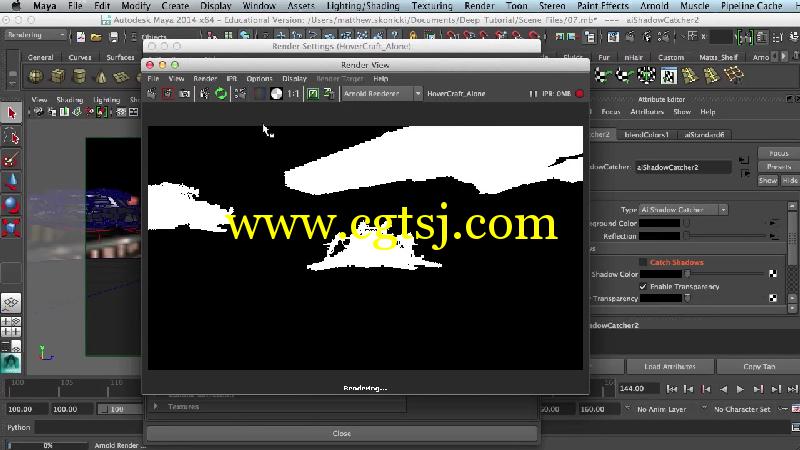The image size is (800, 450).
Task: Toggle the Catch Shadows checkbox
Action: tap(643, 262)
